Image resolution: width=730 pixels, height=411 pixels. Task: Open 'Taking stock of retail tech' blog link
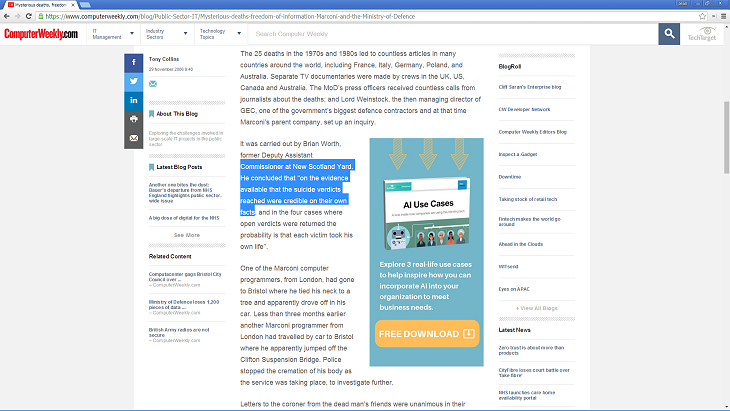point(528,199)
